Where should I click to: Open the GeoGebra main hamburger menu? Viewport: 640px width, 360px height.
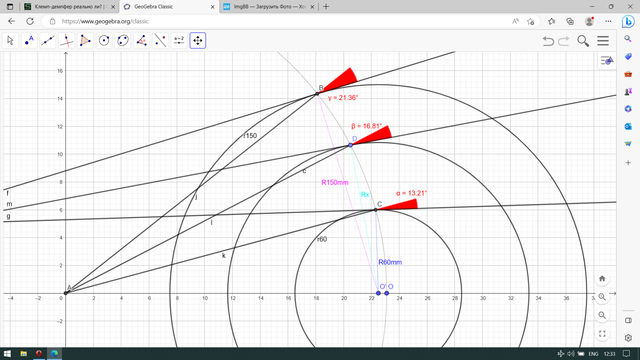(x=603, y=41)
